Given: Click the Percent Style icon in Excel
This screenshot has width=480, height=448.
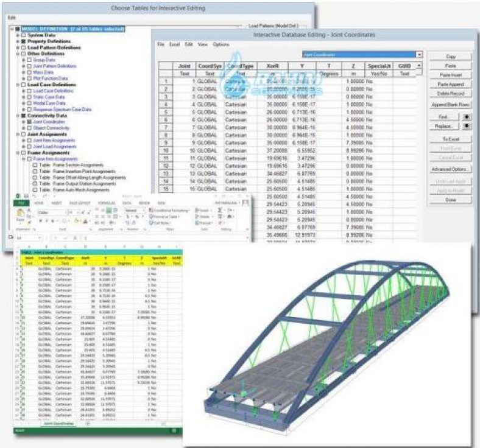Looking at the screenshot, I should coord(136,217).
